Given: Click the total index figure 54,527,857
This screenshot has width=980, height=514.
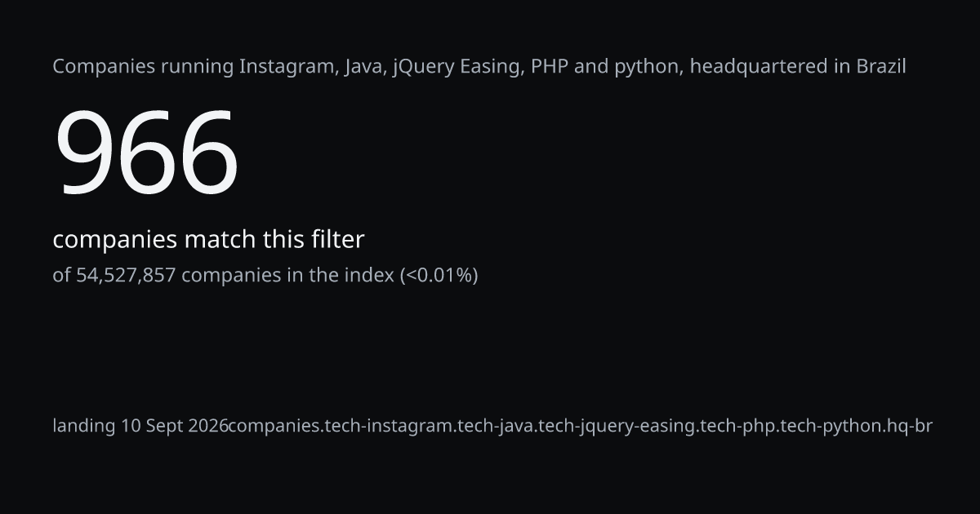Looking at the screenshot, I should tap(126, 276).
